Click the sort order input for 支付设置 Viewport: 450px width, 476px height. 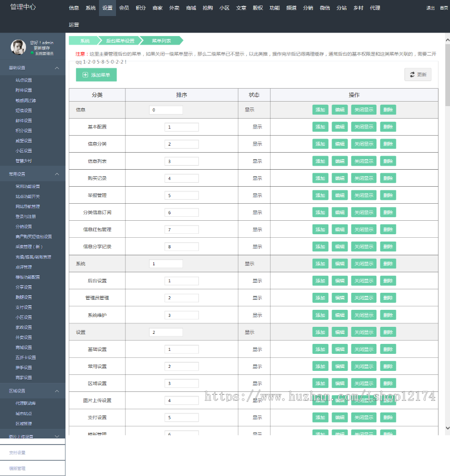(181, 417)
